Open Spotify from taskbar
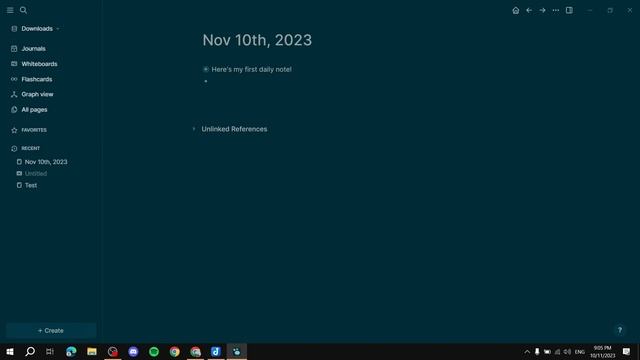The image size is (640, 360). pyautogui.click(x=154, y=351)
